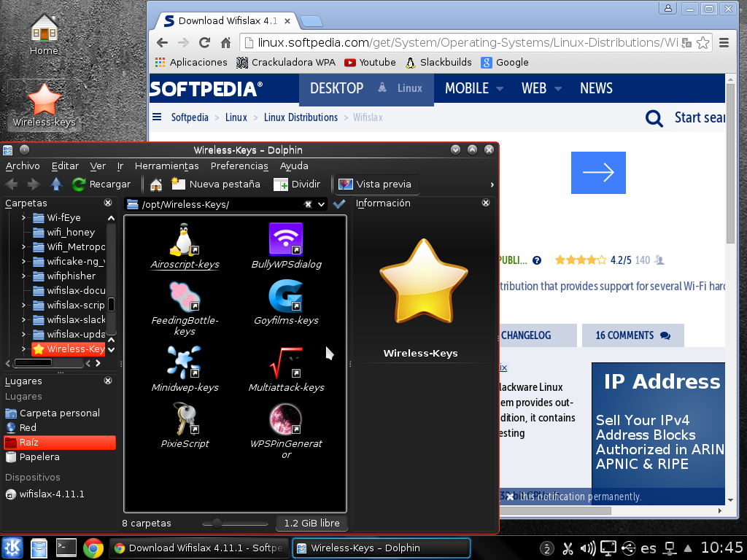Click Chrome's reload button
747x560 pixels.
[x=205, y=43]
